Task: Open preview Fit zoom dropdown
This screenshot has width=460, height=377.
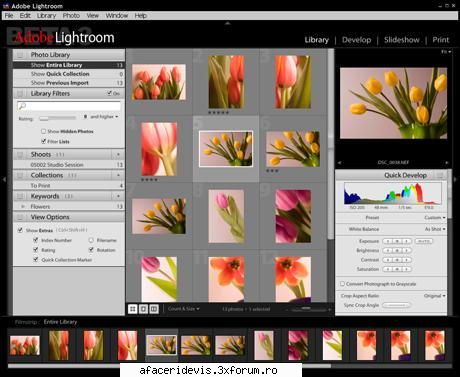Action: pos(446,52)
